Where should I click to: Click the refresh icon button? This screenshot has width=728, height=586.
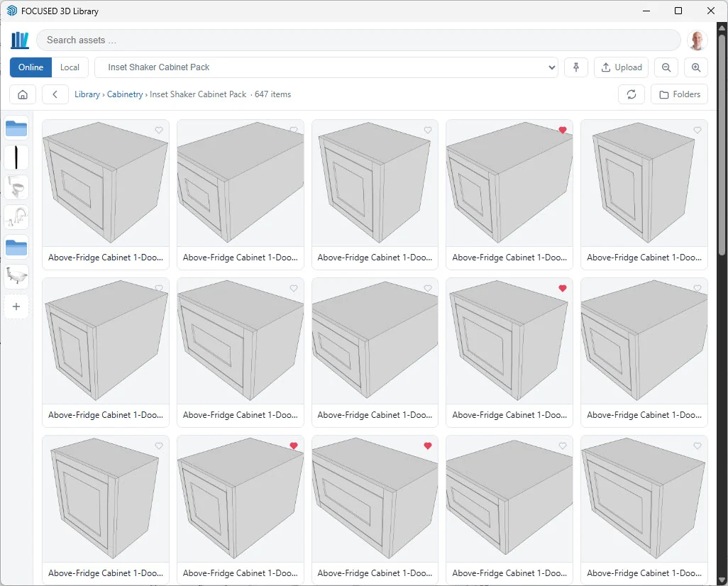pos(631,94)
